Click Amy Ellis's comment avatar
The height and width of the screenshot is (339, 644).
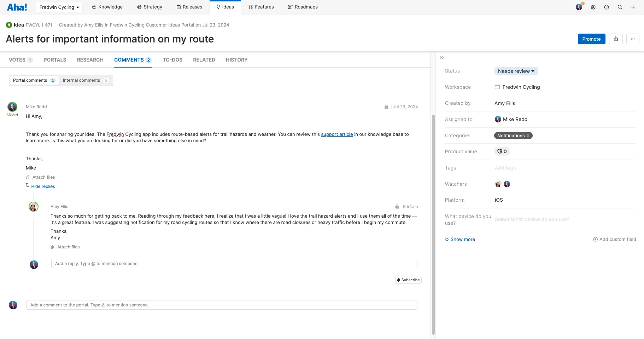click(34, 207)
